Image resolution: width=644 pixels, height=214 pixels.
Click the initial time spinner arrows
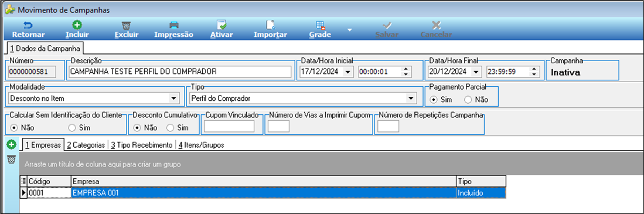pos(406,72)
